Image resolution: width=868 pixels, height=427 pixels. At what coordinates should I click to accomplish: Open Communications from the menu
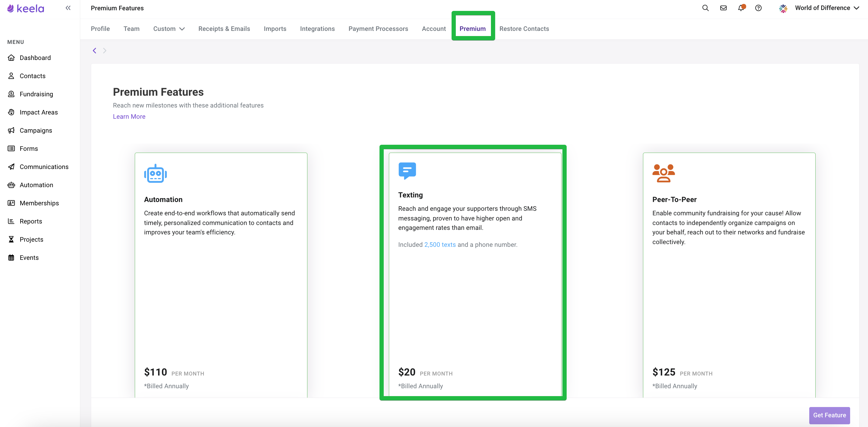[x=44, y=167]
